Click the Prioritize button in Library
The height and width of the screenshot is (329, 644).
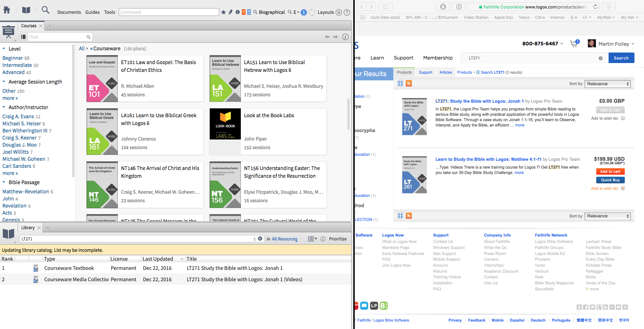tap(338, 239)
